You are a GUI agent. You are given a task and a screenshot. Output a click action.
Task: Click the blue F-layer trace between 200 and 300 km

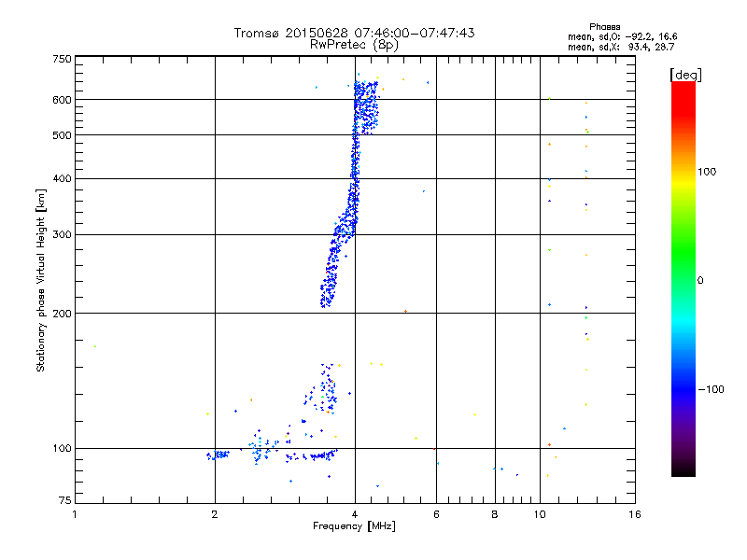(x=330, y=273)
